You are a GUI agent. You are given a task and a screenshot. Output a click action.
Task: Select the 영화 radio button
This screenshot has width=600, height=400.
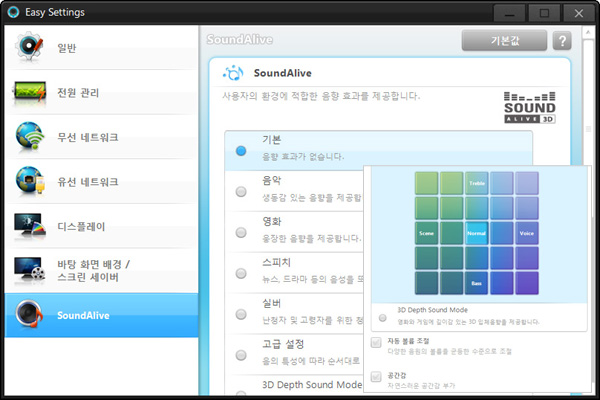pos(241,232)
